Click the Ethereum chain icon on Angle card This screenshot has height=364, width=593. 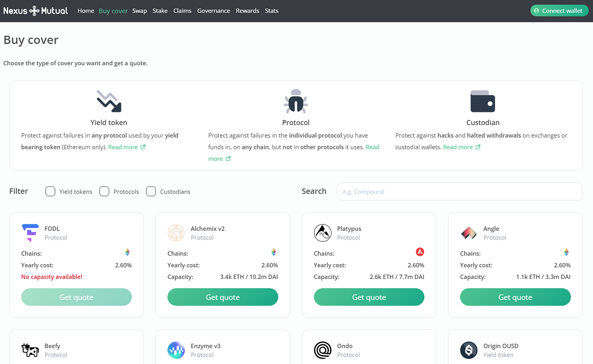tap(566, 252)
